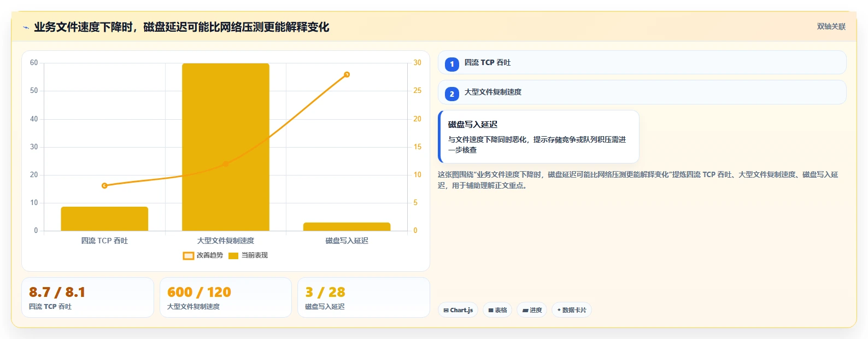Click x-axis label 四流 TCP 吞吐

tap(104, 241)
